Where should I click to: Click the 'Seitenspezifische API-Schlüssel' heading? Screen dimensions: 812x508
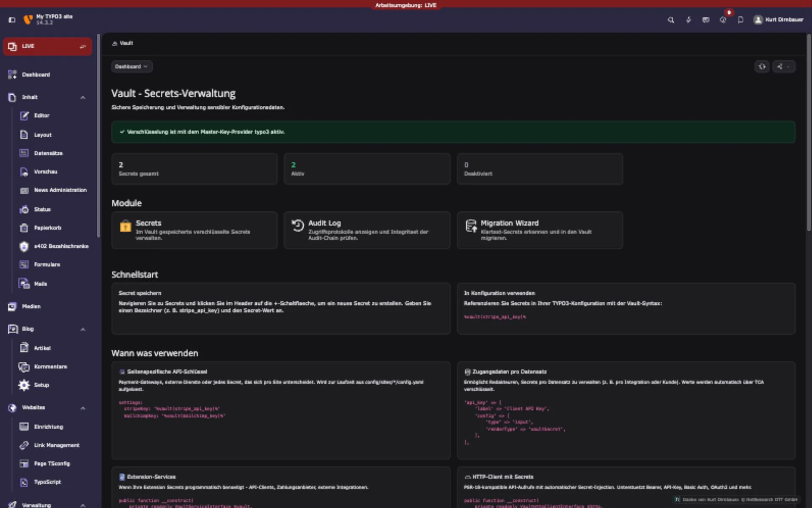167,372
